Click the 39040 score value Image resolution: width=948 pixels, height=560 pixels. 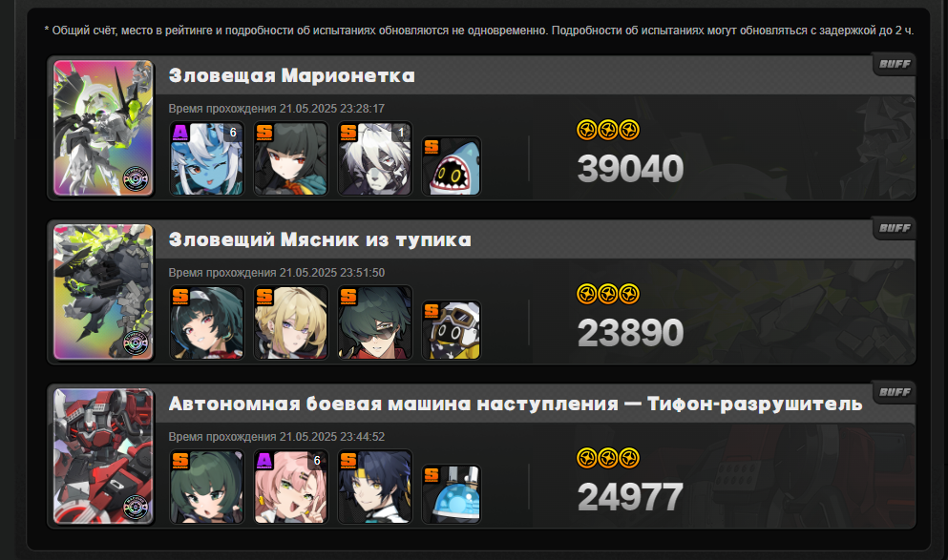point(630,169)
